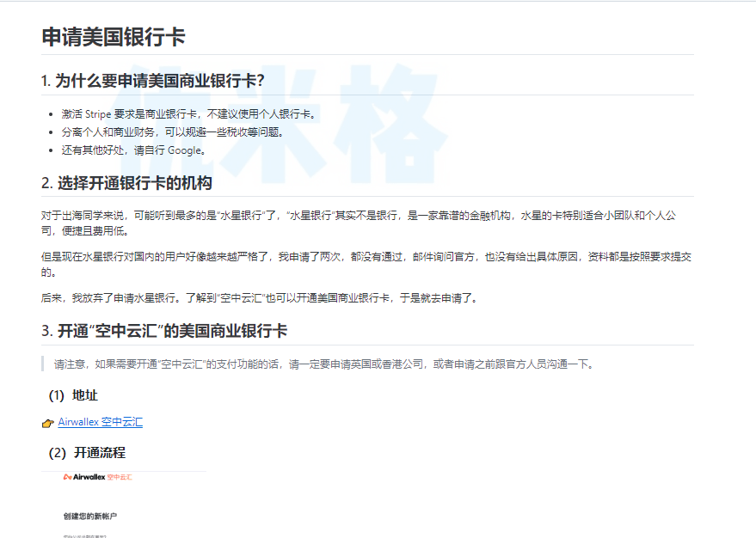
Task: Click the Airwallex logo in the screenshot
Action: click(83, 476)
